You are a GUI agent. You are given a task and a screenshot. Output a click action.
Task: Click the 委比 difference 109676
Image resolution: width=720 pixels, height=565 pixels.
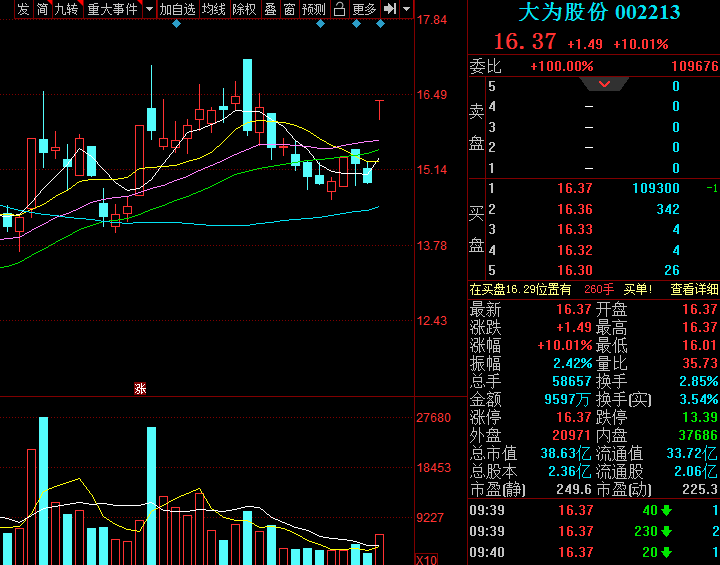(695, 67)
